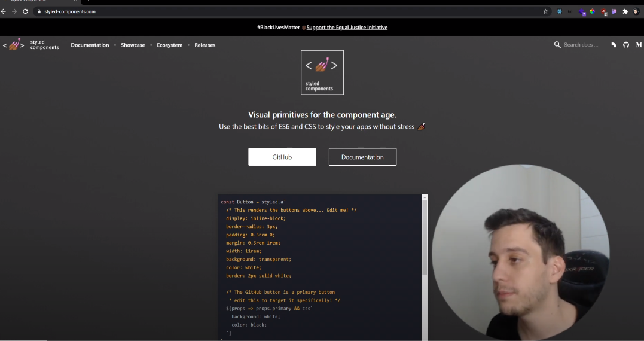644x341 pixels.
Task: Click the circular webcam video overlay
Action: click(x=521, y=252)
